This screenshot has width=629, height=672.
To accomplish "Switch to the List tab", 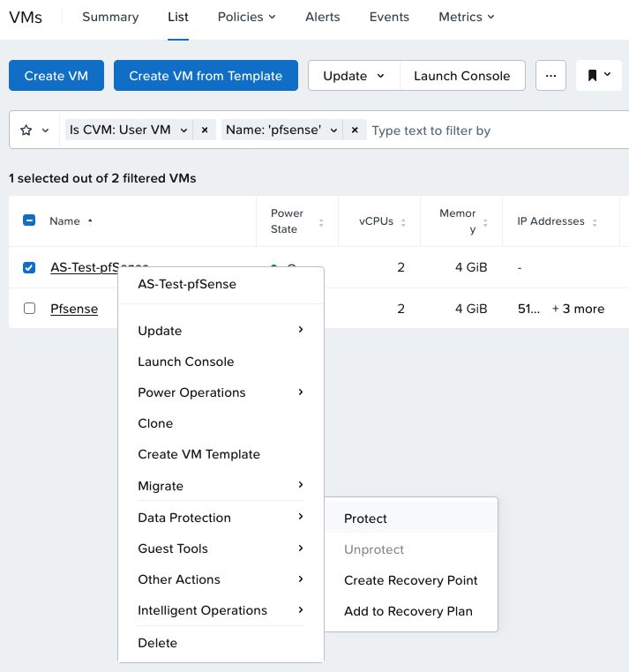I will 178,17.
